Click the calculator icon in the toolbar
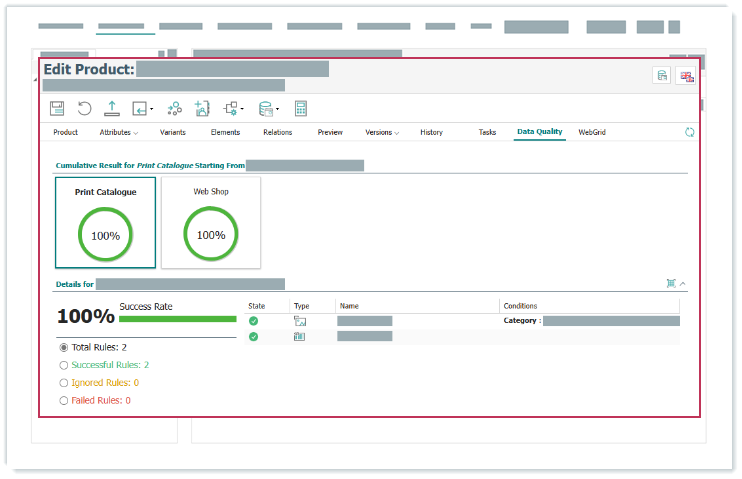Viewport: 742px width, 479px height. pyautogui.click(x=301, y=108)
